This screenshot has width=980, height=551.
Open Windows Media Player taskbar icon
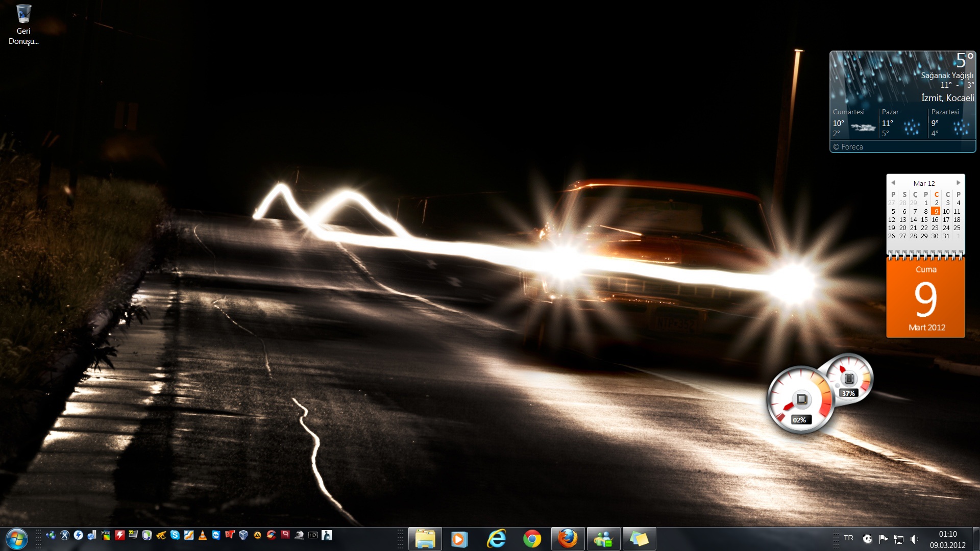pyautogui.click(x=459, y=539)
